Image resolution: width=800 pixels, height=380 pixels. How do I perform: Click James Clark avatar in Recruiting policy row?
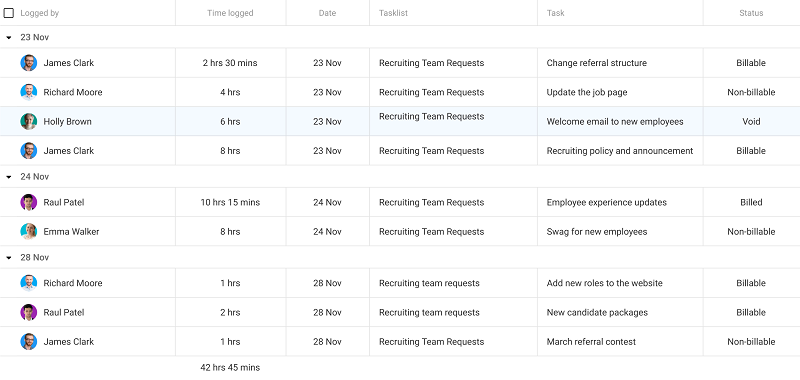coord(29,151)
